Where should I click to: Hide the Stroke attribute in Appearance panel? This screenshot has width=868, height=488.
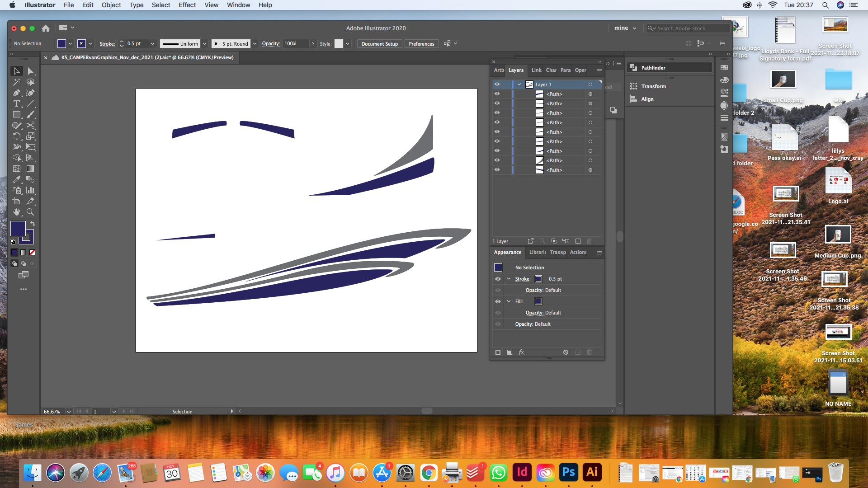[x=498, y=279]
